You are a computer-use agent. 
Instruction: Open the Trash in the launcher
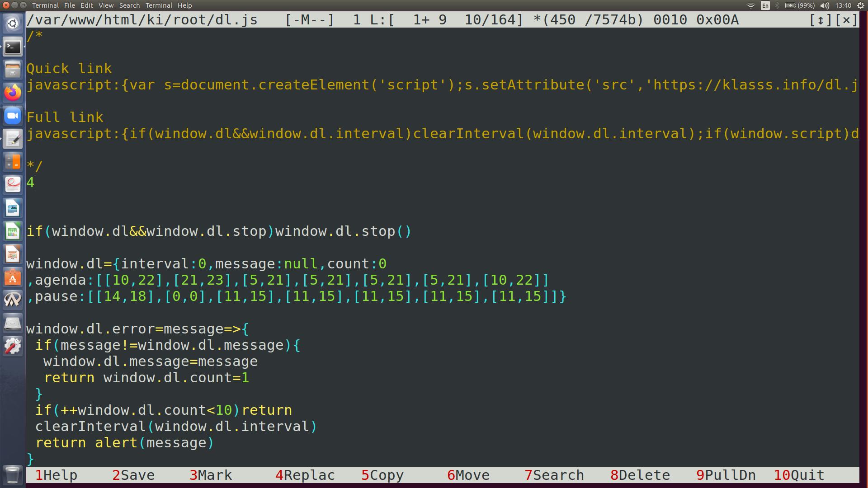[x=13, y=474]
